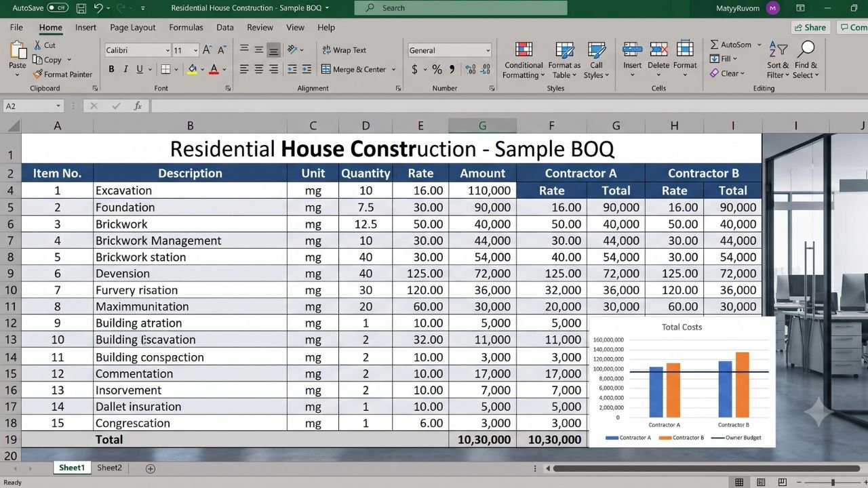Switch to the Page Layout tab

pyautogui.click(x=133, y=28)
